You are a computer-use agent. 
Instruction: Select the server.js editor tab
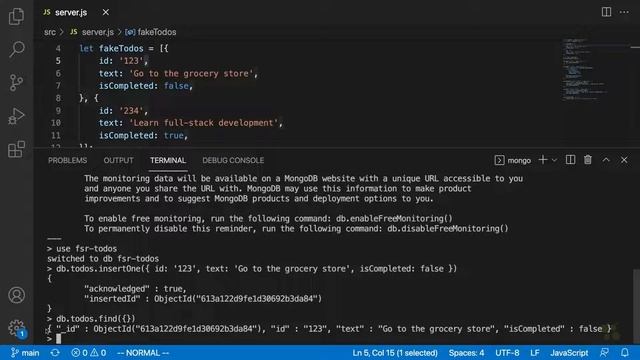70,12
